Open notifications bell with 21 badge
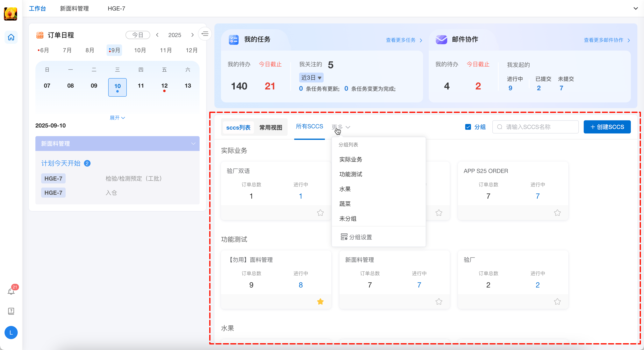 tap(11, 291)
